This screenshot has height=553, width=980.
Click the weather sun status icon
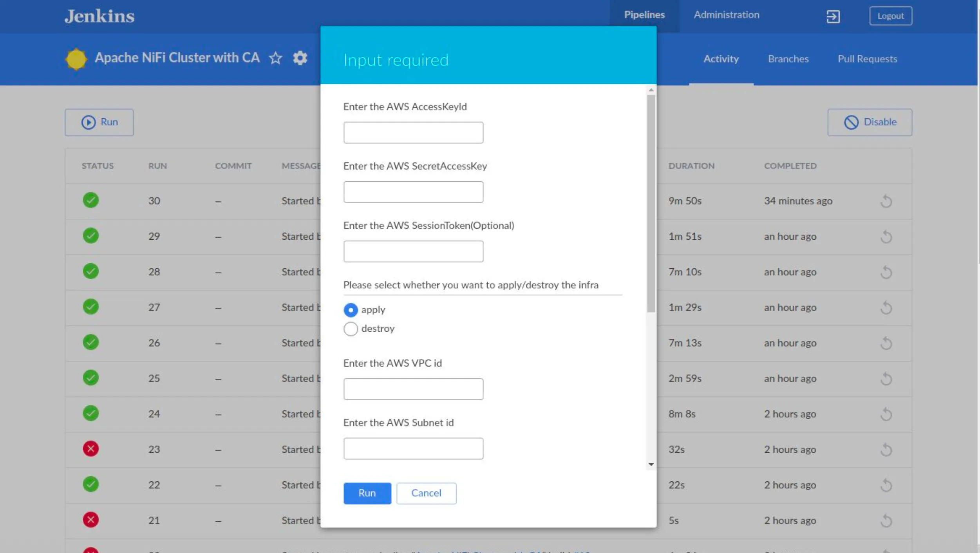tap(76, 59)
